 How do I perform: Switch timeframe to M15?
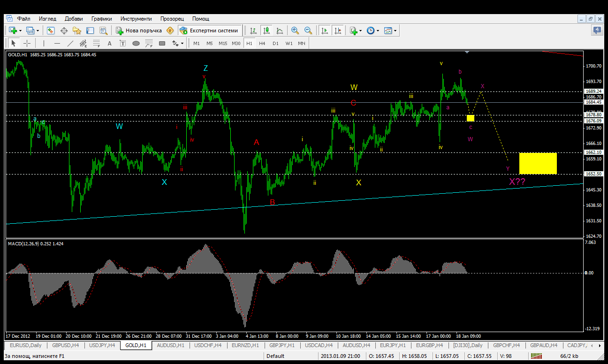[223, 43]
